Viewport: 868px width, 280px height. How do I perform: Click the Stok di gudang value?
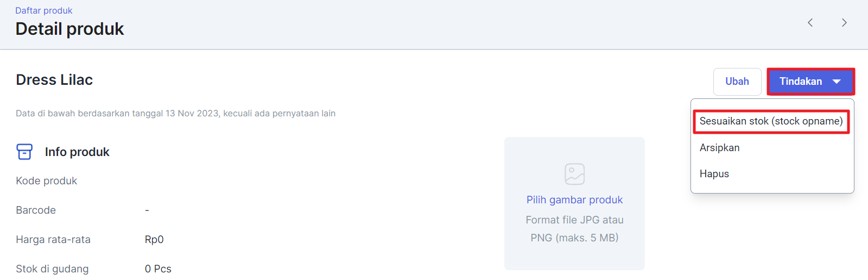coord(158,269)
